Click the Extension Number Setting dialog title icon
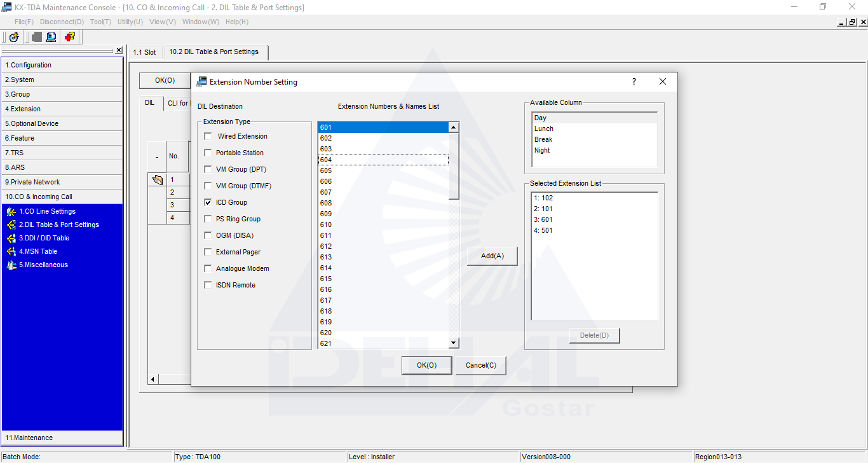868x463 pixels. point(201,81)
